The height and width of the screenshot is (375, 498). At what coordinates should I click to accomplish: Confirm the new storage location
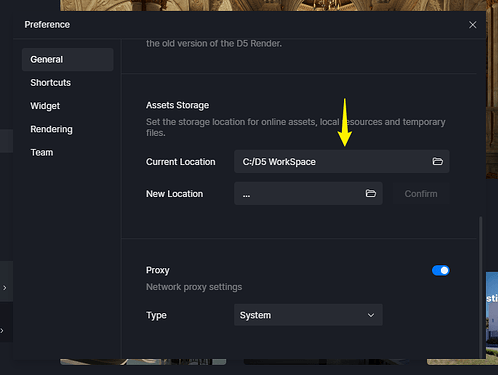pyautogui.click(x=421, y=194)
